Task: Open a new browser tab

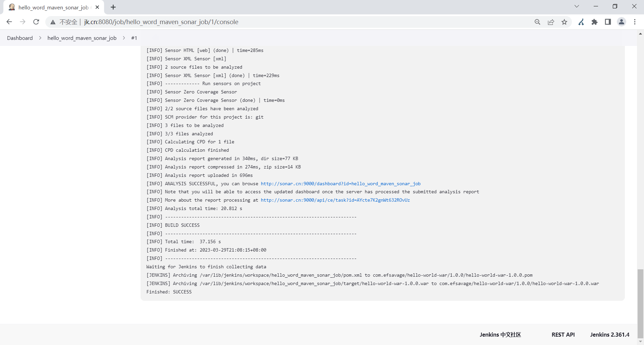Action: pos(113,7)
